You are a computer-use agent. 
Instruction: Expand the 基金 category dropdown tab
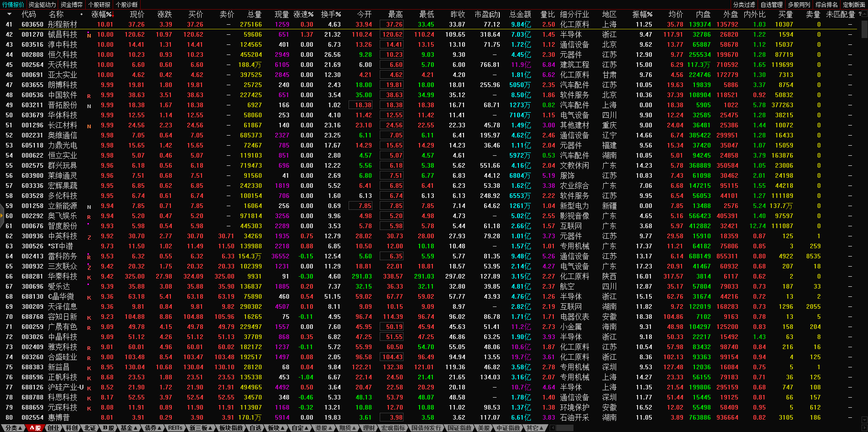click(129, 428)
